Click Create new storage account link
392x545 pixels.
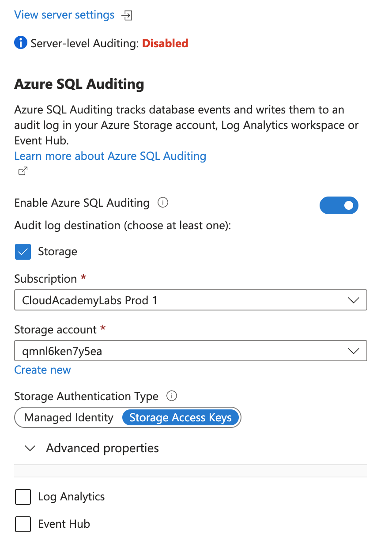coord(43,370)
